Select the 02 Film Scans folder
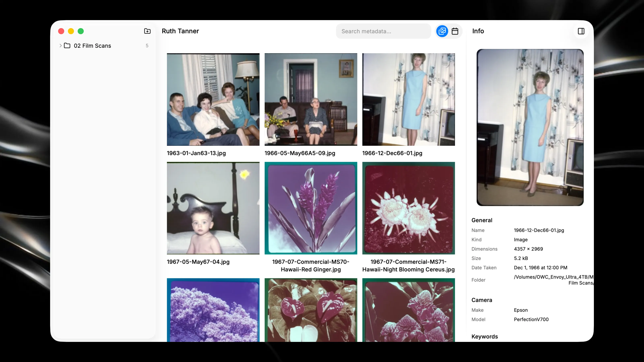This screenshot has width=644, height=362. pyautogui.click(x=104, y=45)
